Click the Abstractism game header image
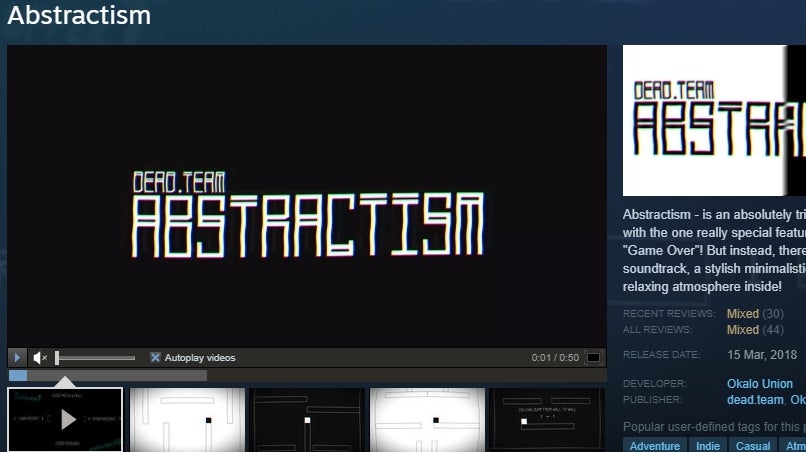This screenshot has width=806, height=452. [x=714, y=120]
